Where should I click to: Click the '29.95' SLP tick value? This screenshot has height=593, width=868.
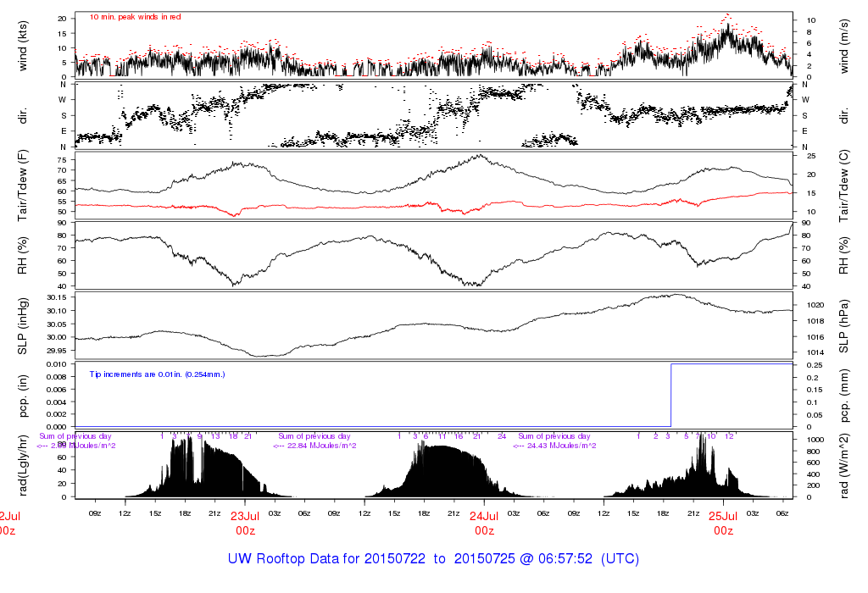[x=57, y=350]
